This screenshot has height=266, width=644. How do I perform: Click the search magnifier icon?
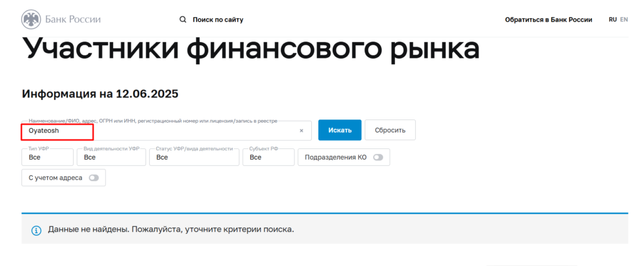[x=183, y=19]
